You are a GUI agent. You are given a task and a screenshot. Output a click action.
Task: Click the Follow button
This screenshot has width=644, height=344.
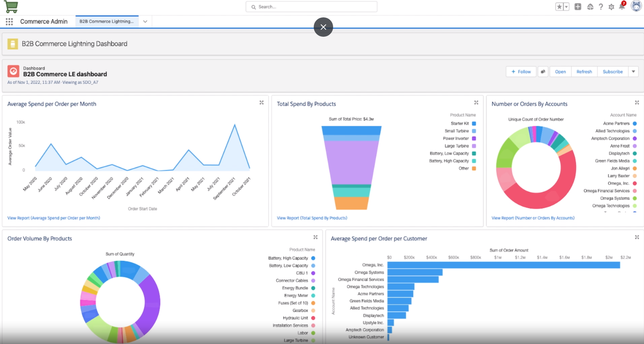521,71
